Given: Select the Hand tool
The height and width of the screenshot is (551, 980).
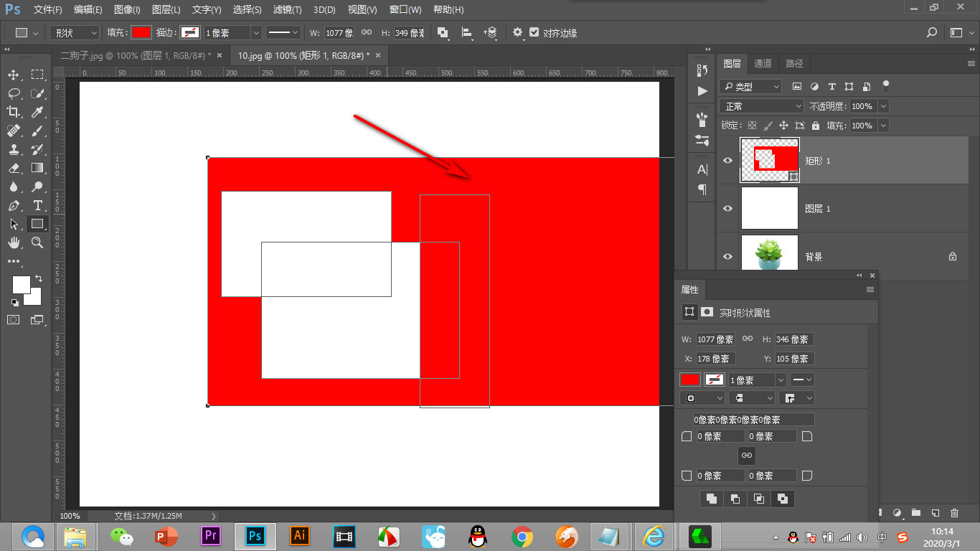Looking at the screenshot, I should tap(14, 242).
